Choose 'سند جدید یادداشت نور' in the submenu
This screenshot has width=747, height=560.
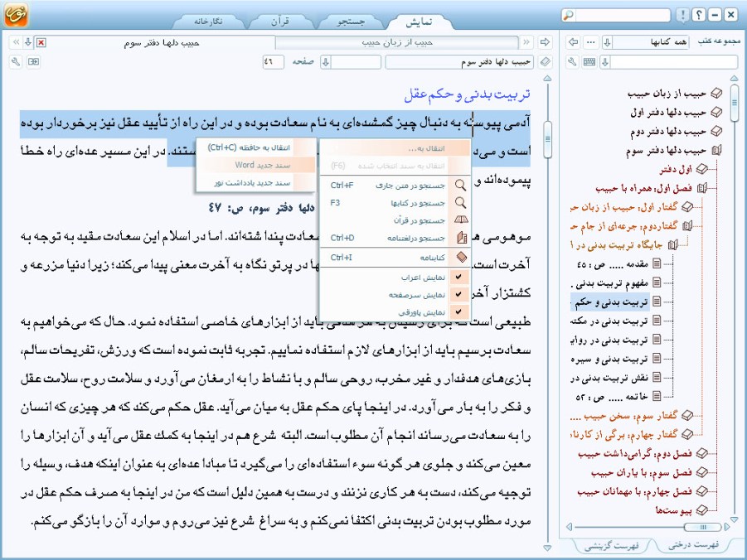(x=256, y=183)
